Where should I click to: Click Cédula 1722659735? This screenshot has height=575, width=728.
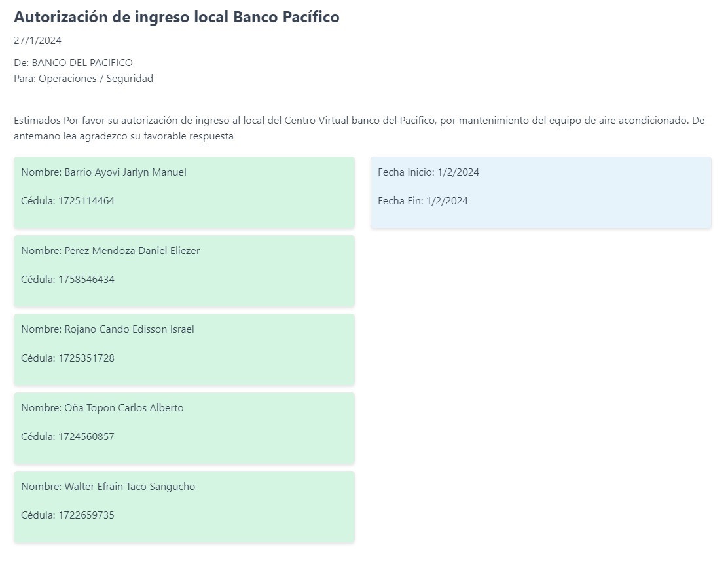68,515
